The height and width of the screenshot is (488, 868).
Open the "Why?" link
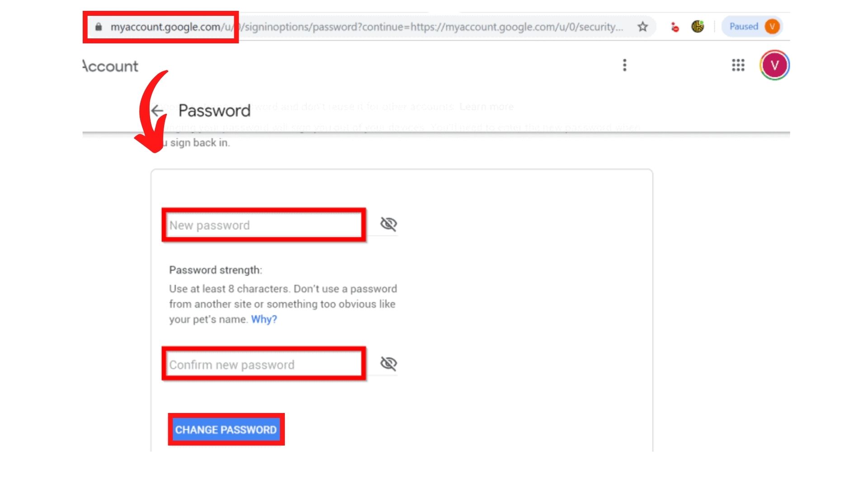264,319
